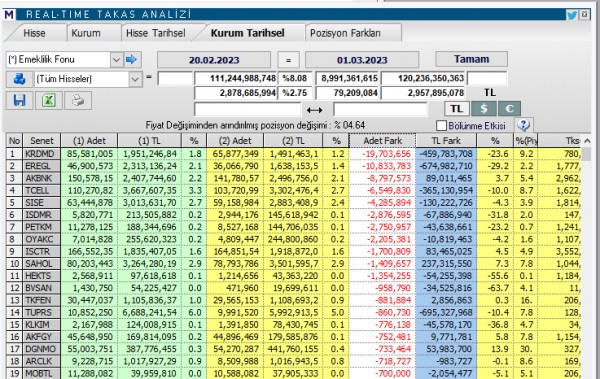Select the PETKM row
This screenshot has height=379, width=600.
[x=293, y=227]
